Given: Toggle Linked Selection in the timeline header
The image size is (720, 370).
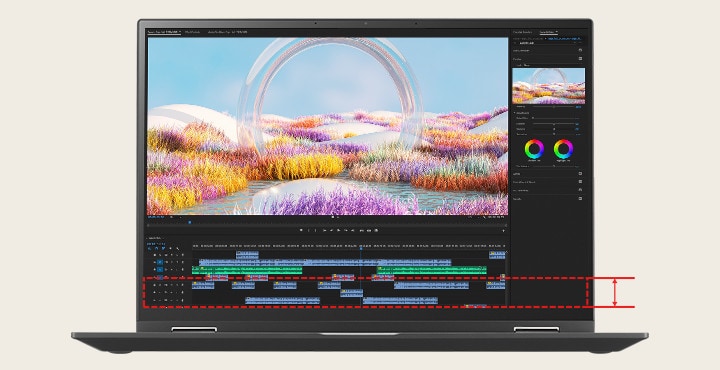Looking at the screenshot, I should pyautogui.click(x=163, y=248).
